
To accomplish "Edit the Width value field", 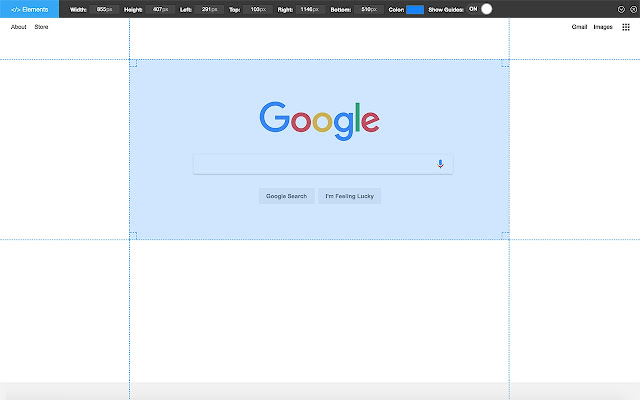I will [x=104, y=9].
